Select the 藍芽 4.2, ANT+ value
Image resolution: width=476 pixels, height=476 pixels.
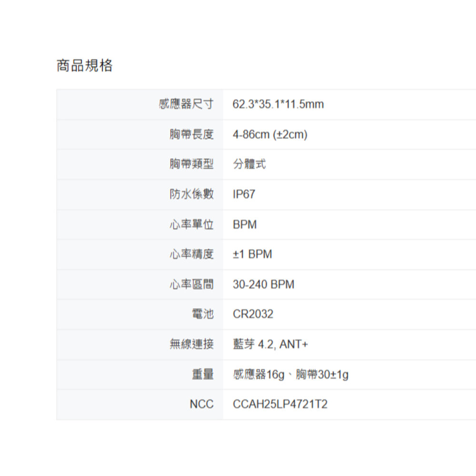pos(270,344)
